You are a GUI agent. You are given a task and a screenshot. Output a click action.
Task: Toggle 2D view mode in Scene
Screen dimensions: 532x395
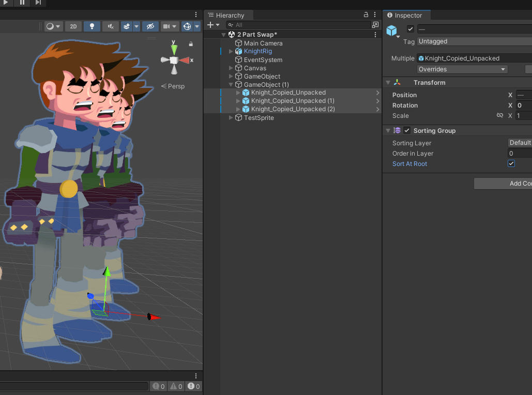tap(73, 26)
